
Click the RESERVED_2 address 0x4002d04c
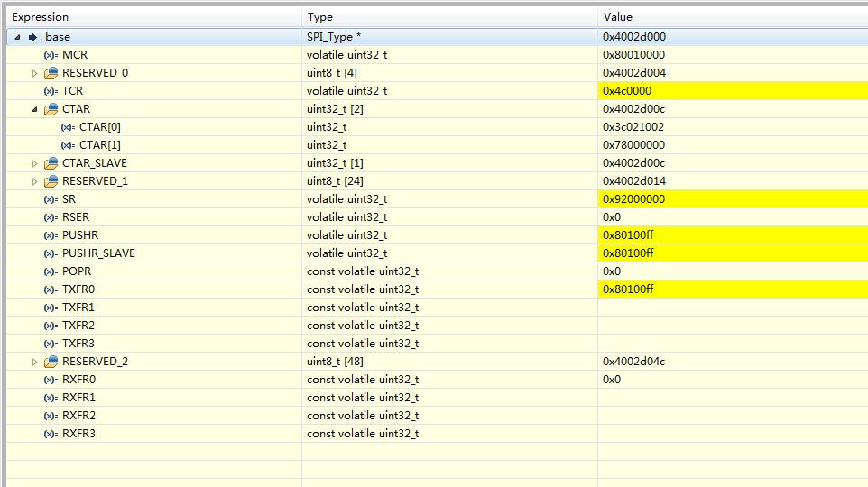pyautogui.click(x=633, y=362)
